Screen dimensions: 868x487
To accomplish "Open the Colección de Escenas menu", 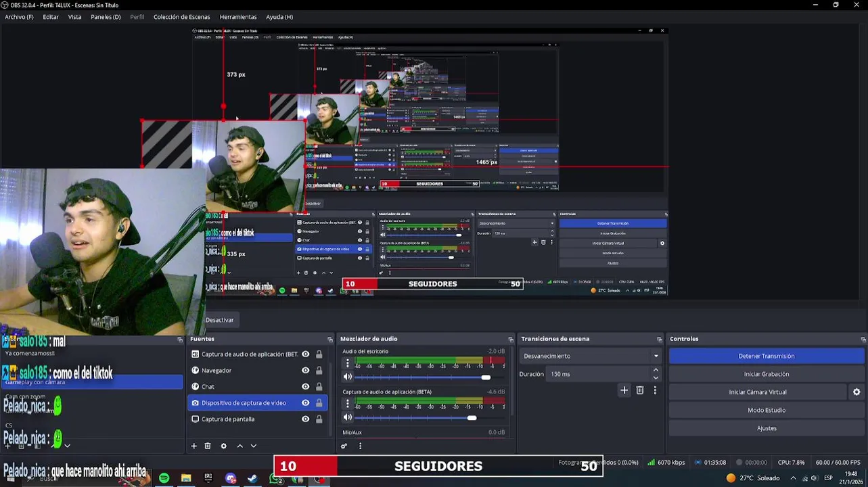I will tap(181, 17).
